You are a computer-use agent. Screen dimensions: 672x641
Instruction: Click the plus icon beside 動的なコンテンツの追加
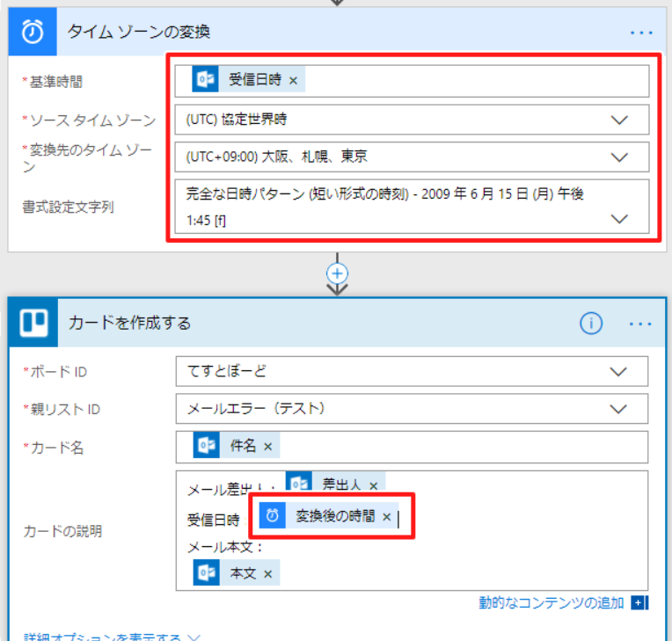639,603
